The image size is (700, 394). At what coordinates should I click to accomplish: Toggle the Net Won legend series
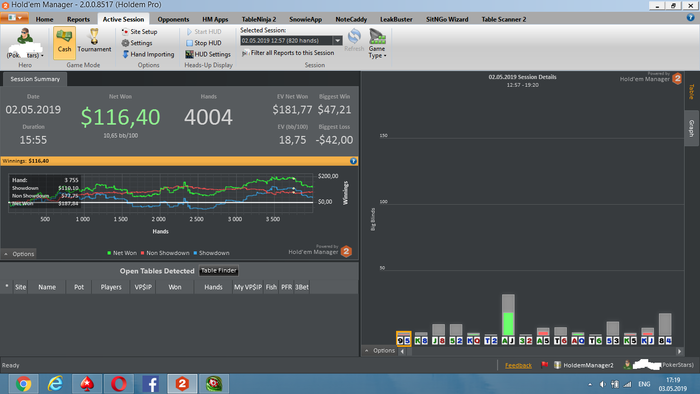pyautogui.click(x=122, y=253)
